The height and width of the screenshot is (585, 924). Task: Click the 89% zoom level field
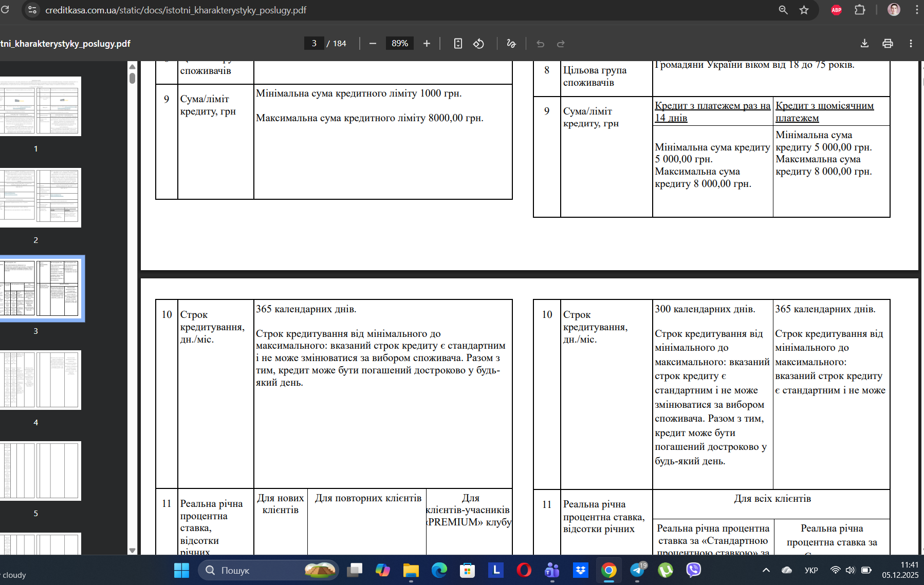[400, 44]
